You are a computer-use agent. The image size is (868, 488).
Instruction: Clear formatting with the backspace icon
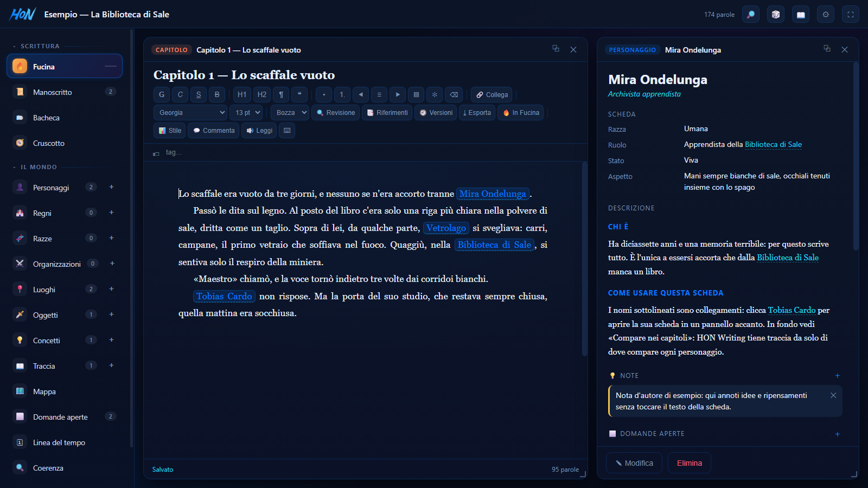(x=454, y=94)
